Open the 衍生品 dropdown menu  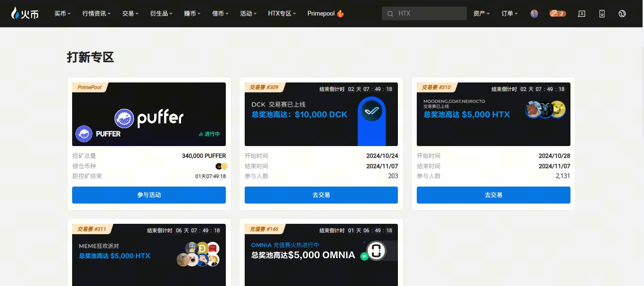(161, 14)
